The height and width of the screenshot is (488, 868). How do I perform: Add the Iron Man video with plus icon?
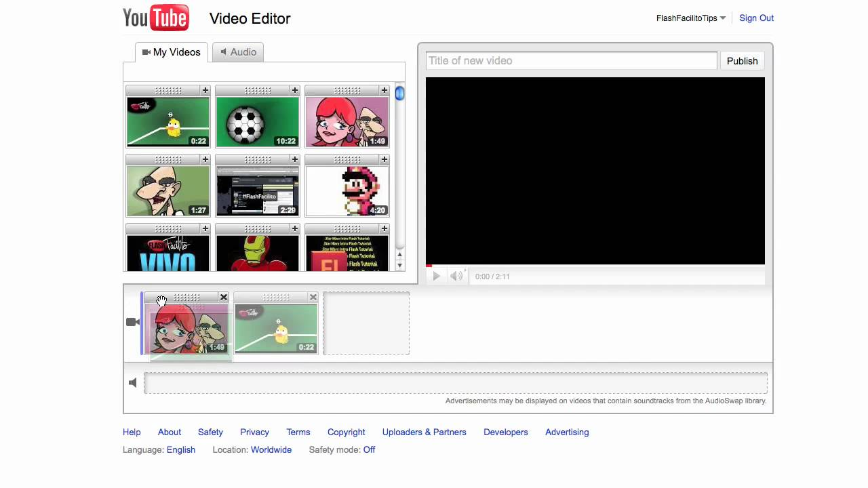294,228
